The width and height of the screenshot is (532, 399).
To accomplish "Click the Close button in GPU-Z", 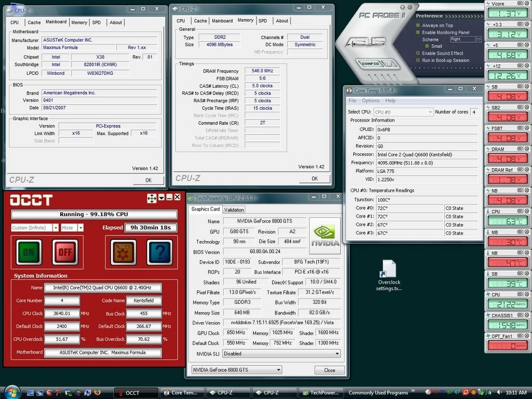I will point(329,370).
